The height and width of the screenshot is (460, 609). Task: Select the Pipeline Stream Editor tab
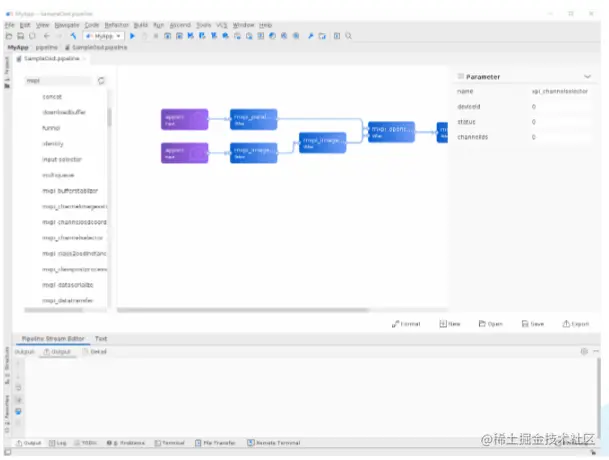click(x=53, y=339)
